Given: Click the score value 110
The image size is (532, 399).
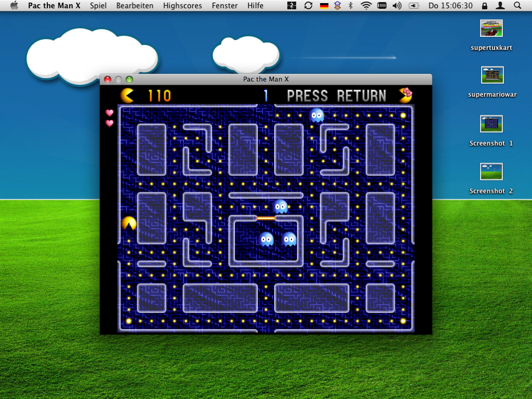Looking at the screenshot, I should coord(159,96).
